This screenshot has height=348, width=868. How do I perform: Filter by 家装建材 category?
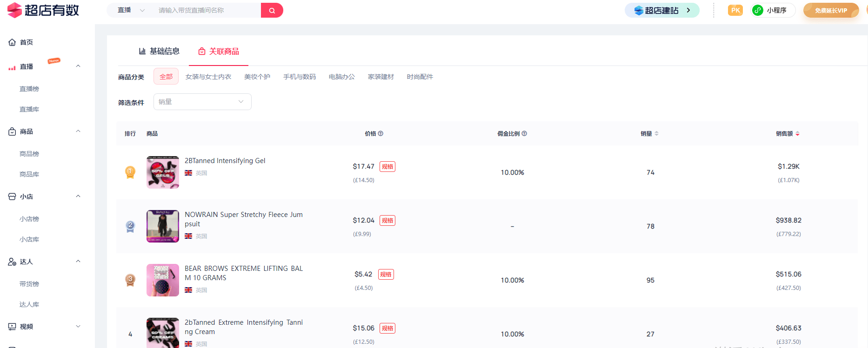coord(381,77)
